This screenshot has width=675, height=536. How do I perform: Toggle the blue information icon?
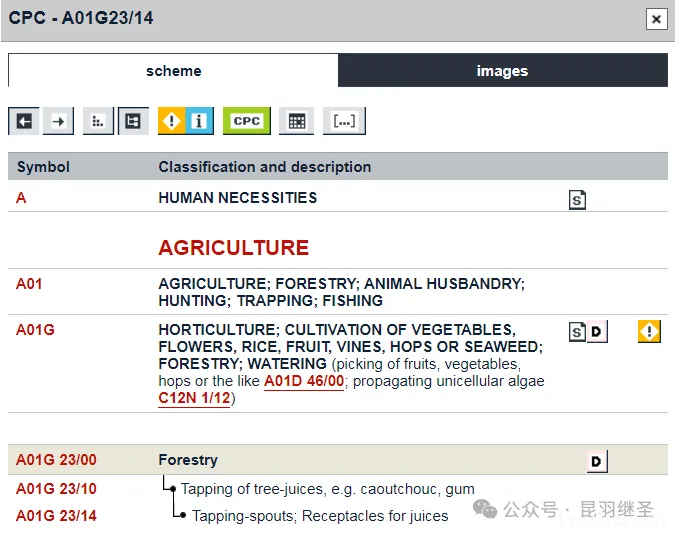199,121
